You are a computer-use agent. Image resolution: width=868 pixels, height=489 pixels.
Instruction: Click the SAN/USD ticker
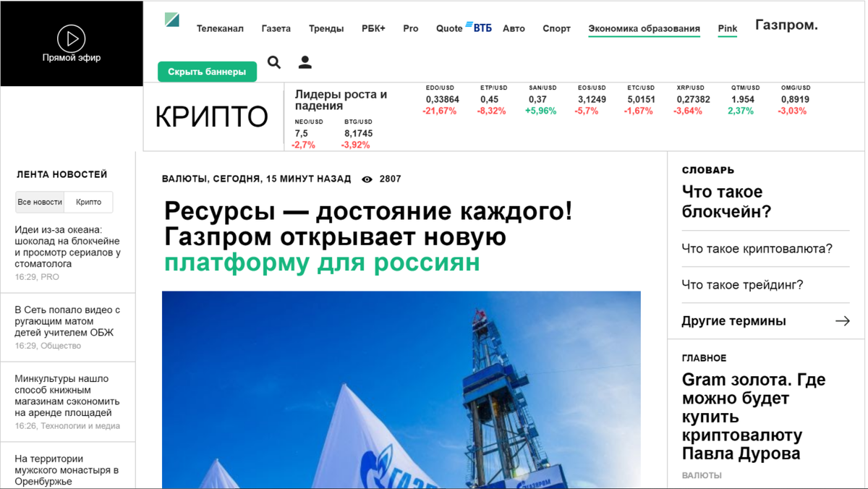click(541, 99)
